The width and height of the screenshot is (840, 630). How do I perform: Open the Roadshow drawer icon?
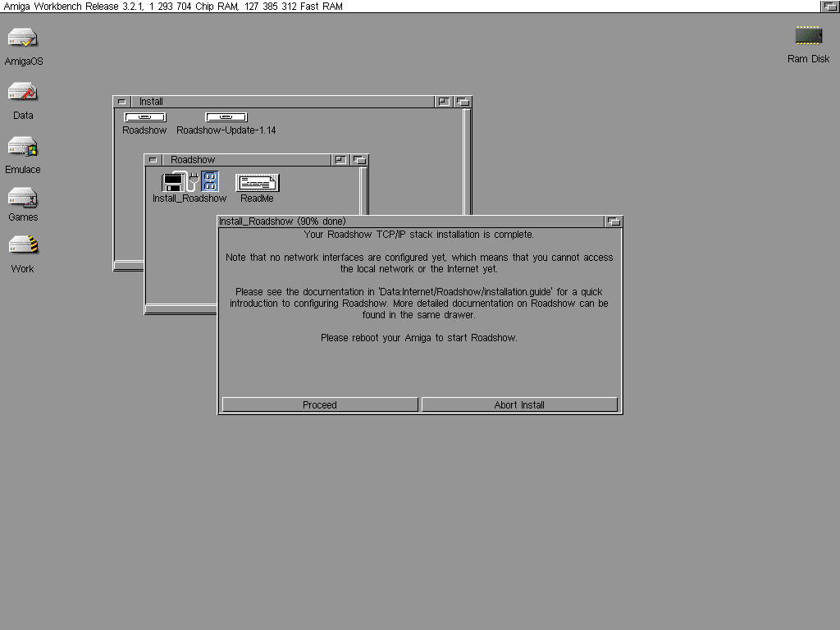click(144, 117)
